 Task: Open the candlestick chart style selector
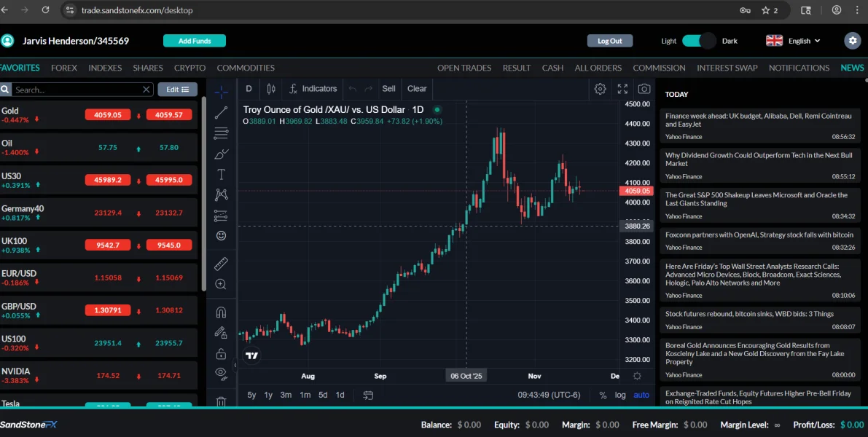click(271, 89)
